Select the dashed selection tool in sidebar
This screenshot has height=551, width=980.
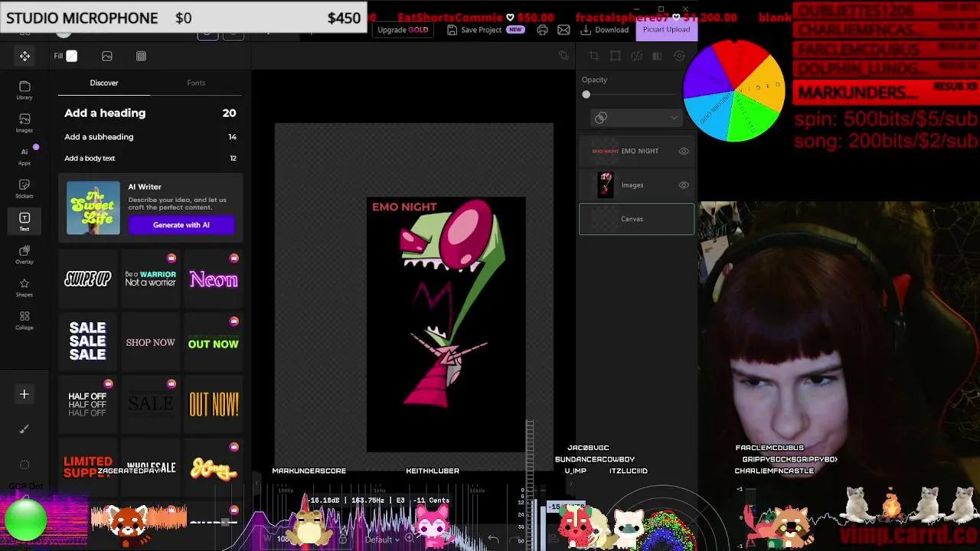[24, 465]
